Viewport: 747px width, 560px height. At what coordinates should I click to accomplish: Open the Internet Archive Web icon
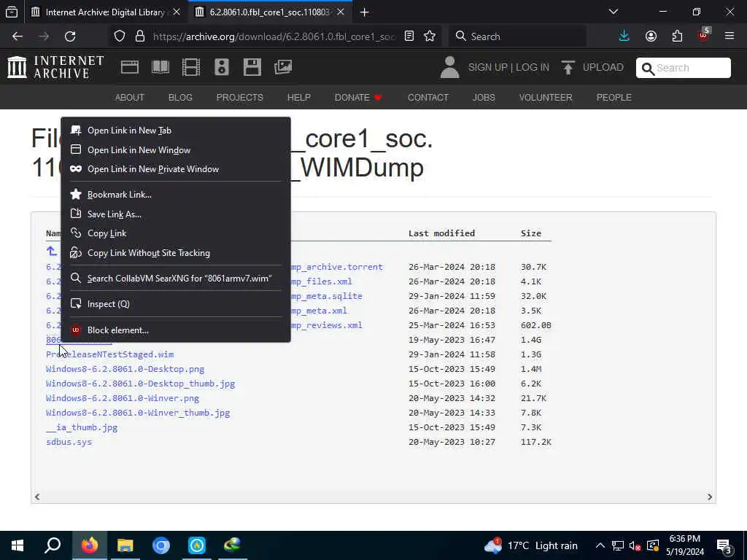click(x=130, y=67)
